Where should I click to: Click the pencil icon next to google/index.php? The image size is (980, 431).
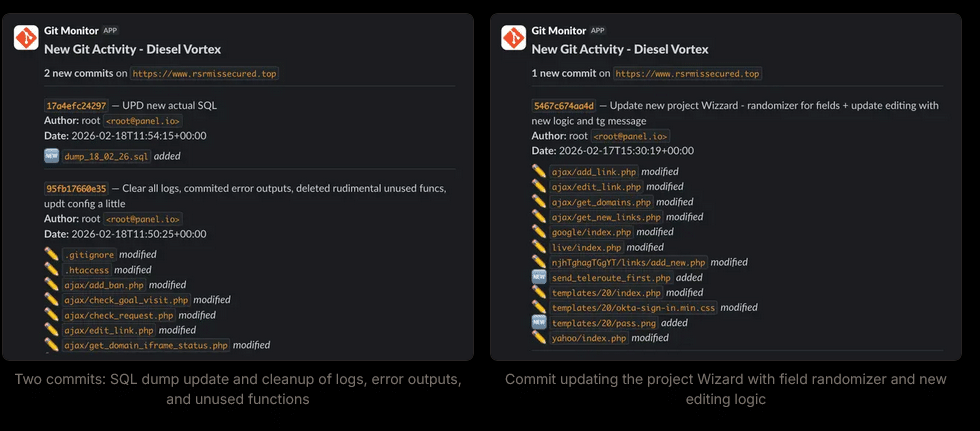(x=539, y=232)
